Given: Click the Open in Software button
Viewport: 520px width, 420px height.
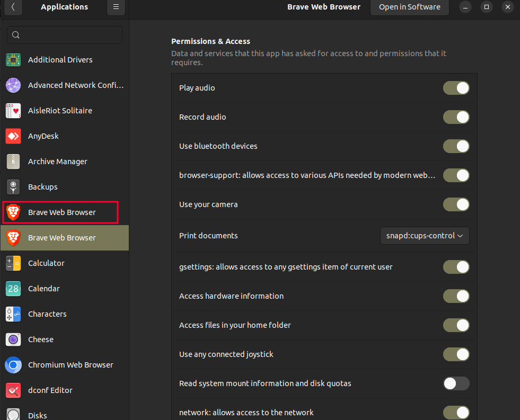Looking at the screenshot, I should [410, 7].
